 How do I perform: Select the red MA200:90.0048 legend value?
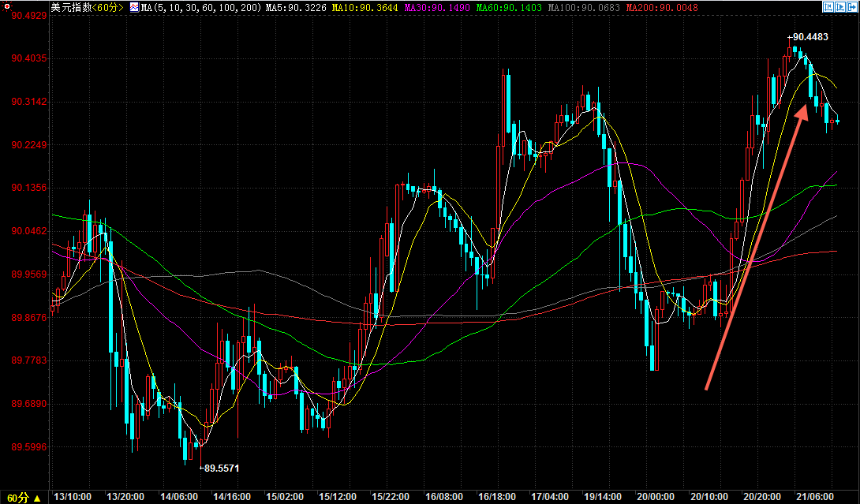pyautogui.click(x=662, y=8)
